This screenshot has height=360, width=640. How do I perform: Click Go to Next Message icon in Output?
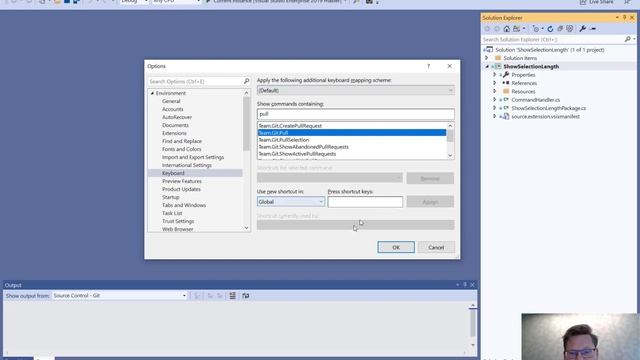click(220, 296)
